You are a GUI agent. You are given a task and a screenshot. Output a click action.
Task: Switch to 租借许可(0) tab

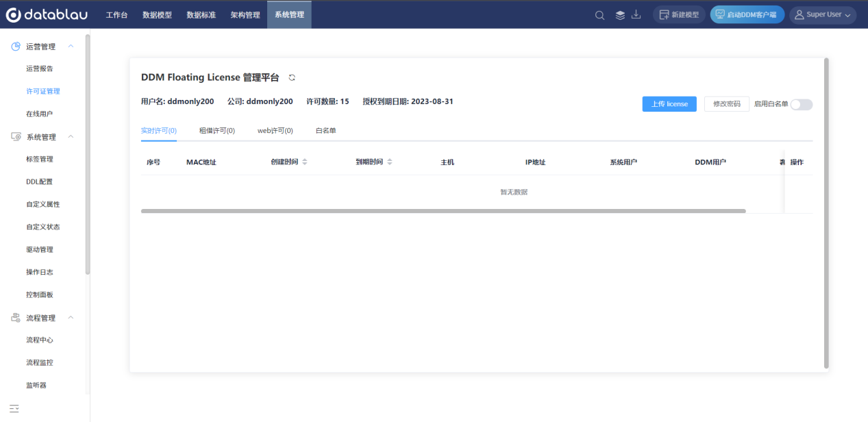(x=217, y=130)
